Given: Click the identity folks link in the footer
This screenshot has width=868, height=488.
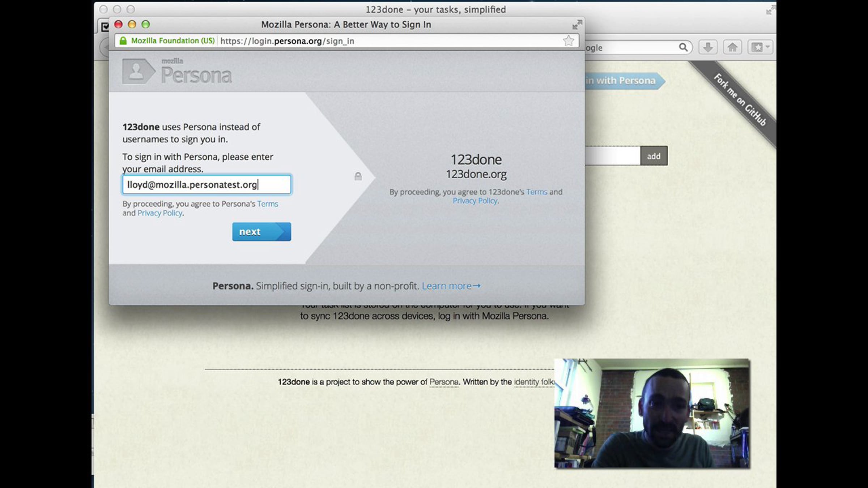Looking at the screenshot, I should pos(534,382).
